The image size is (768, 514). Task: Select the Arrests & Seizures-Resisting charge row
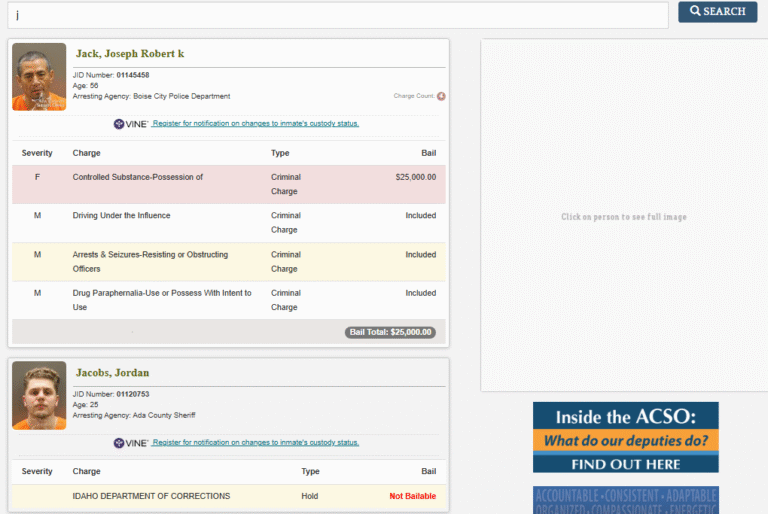coord(229,261)
